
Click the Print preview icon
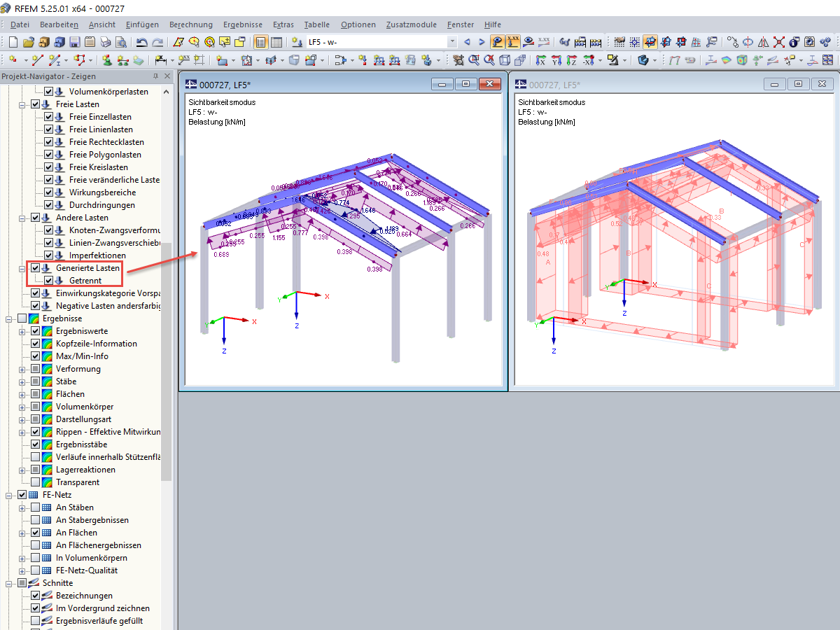click(121, 42)
